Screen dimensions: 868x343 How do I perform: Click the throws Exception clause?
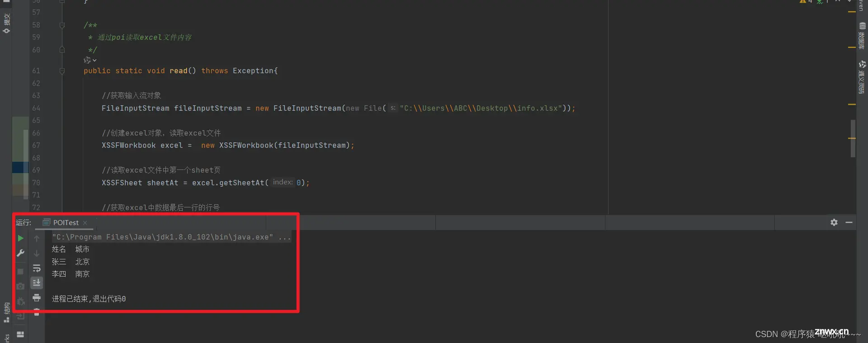(237, 71)
